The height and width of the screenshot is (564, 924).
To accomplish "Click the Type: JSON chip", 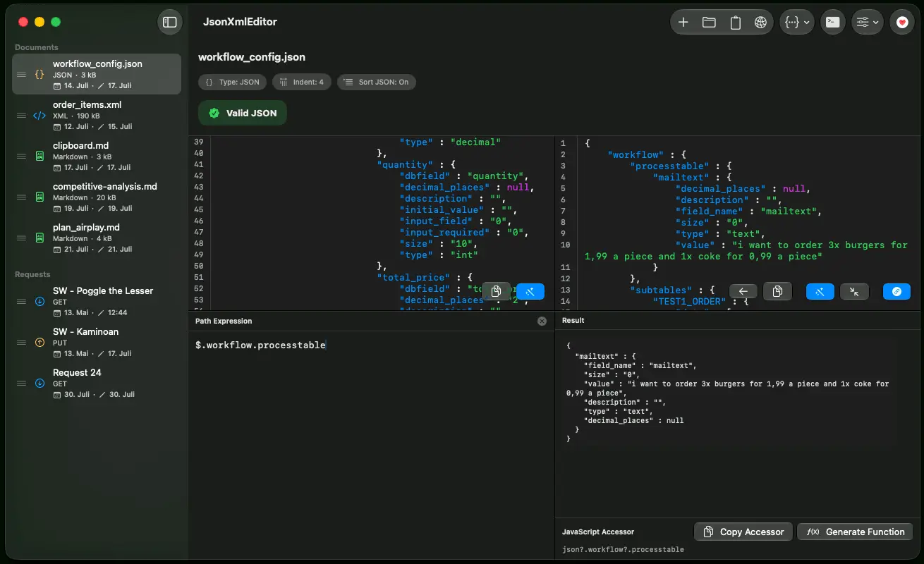I will click(232, 82).
